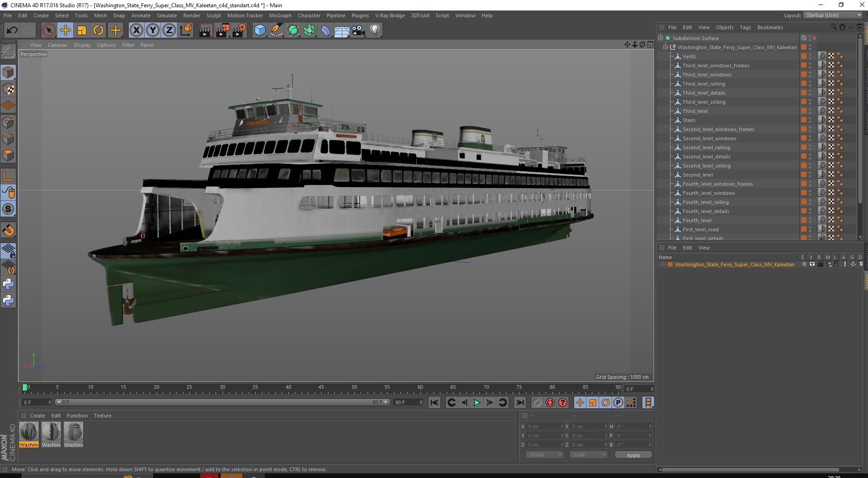Open the Deformer bend icon
The width and height of the screenshot is (868, 478).
pyautogui.click(x=326, y=31)
